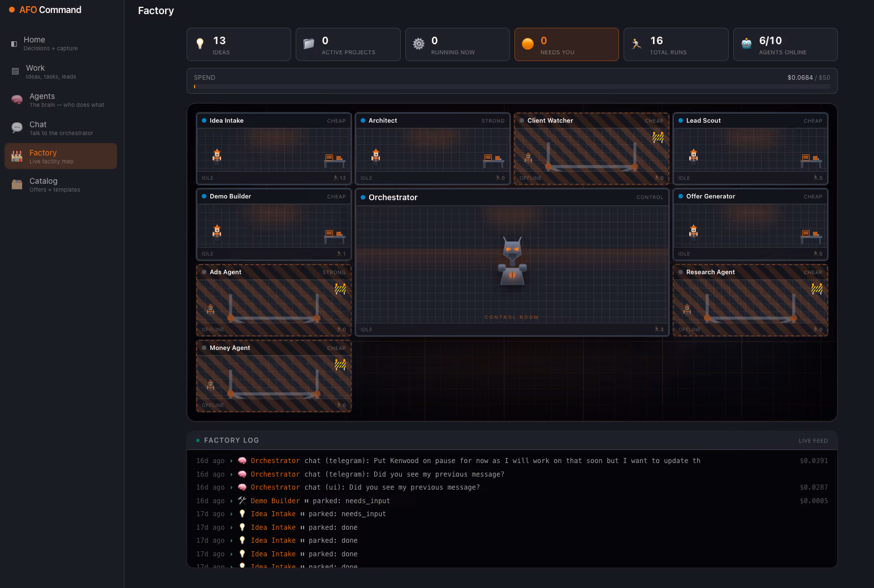Click the $0.0684 / $50 spend value
Image resolution: width=874 pixels, height=588 pixels.
tap(808, 77)
